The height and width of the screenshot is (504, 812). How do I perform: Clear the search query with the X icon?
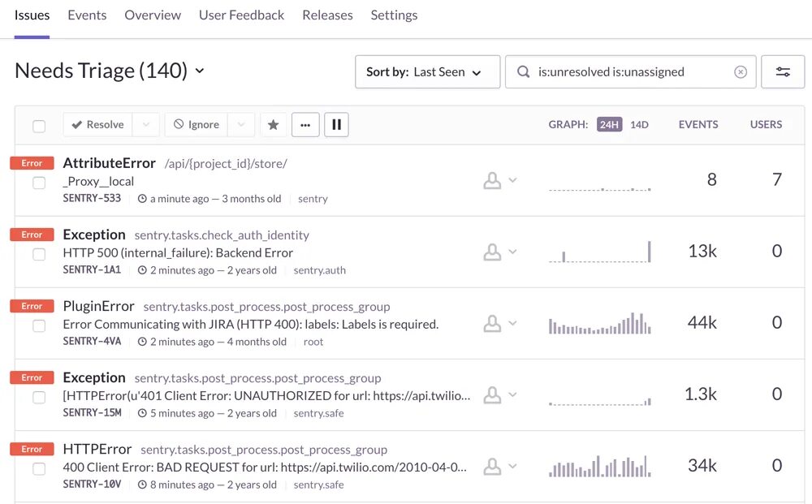click(741, 72)
